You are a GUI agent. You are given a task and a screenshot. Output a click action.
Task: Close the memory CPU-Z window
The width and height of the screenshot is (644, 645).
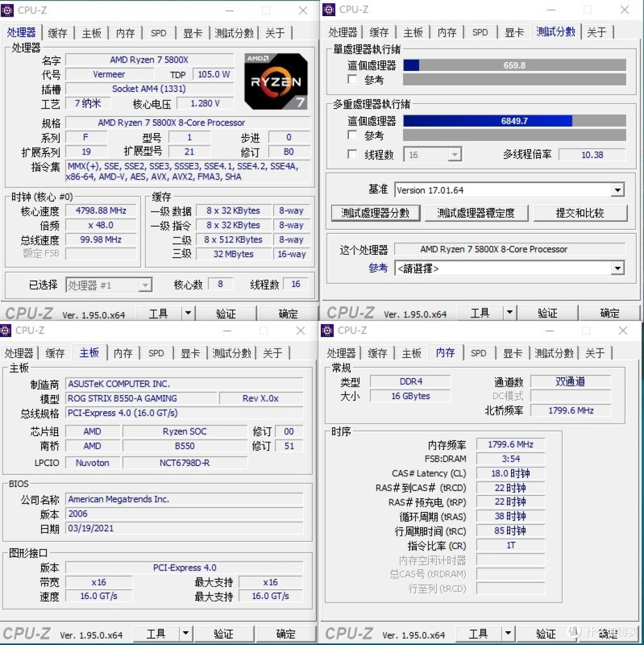pos(623,331)
